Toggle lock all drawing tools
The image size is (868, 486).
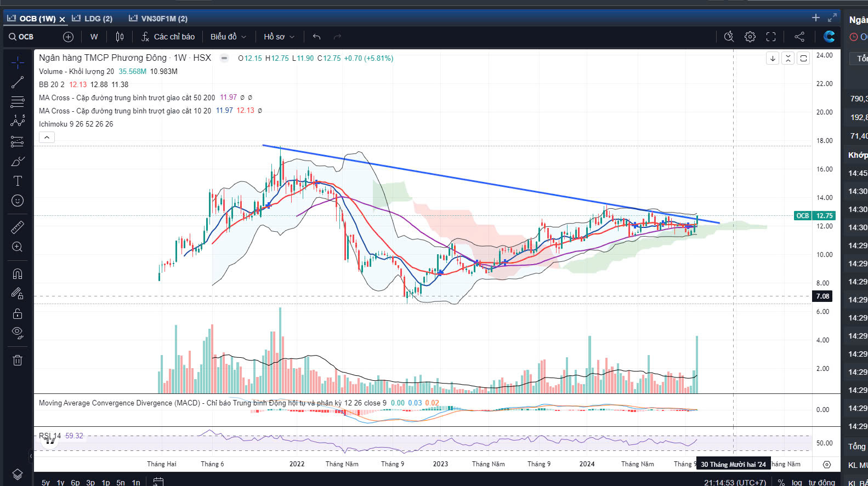[18, 313]
